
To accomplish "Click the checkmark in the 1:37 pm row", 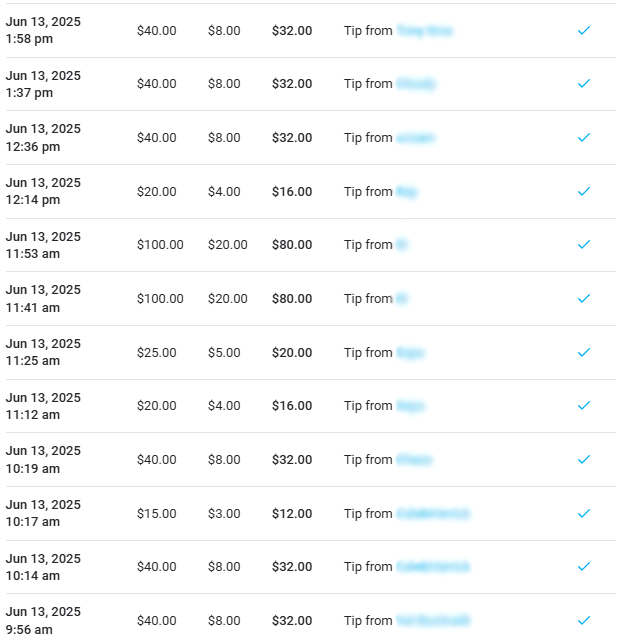I will (584, 84).
